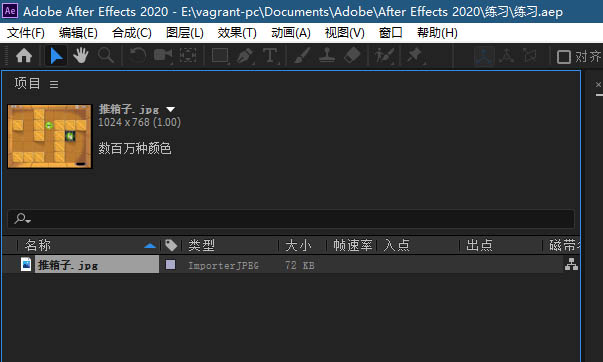Click the local axis mode icon

(x=484, y=56)
